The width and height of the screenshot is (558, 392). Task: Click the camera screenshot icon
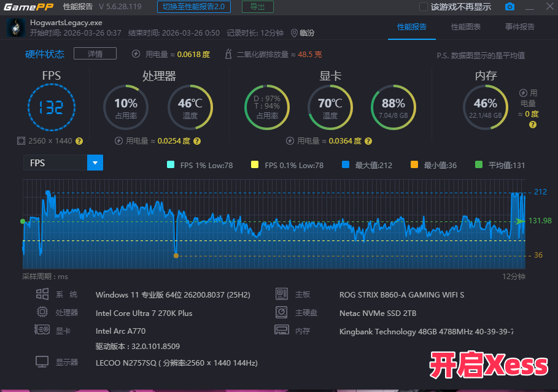(510, 7)
